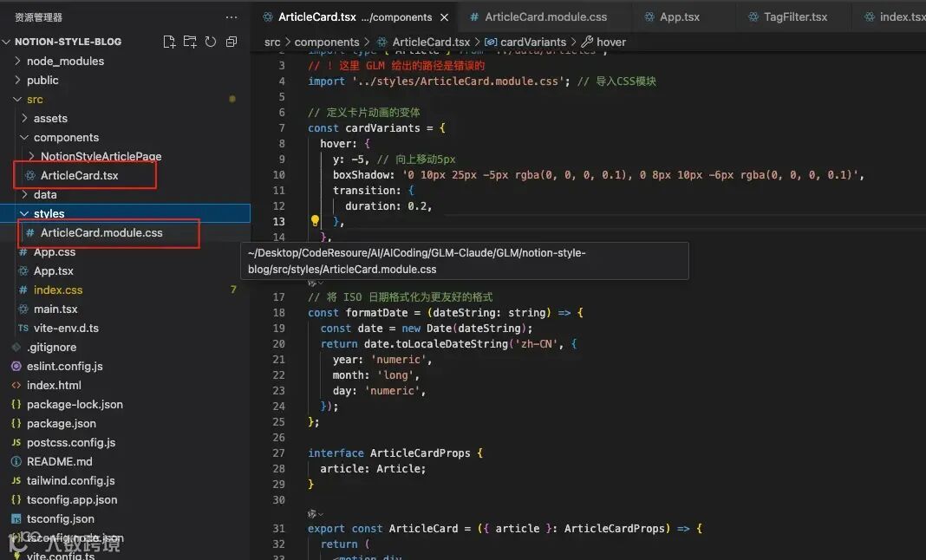
Task: Open the explorer more actions ellipsis
Action: point(231,17)
